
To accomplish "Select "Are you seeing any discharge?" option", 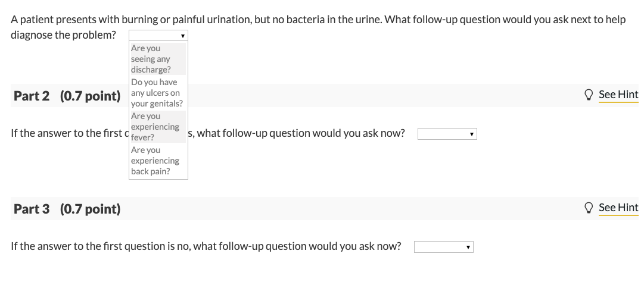I will tap(158, 58).
